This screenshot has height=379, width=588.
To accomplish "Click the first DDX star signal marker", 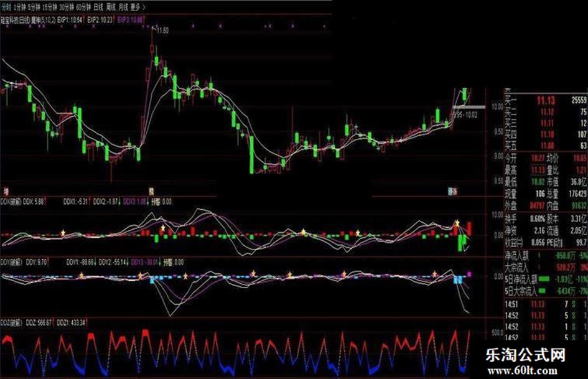I will (x=63, y=233).
